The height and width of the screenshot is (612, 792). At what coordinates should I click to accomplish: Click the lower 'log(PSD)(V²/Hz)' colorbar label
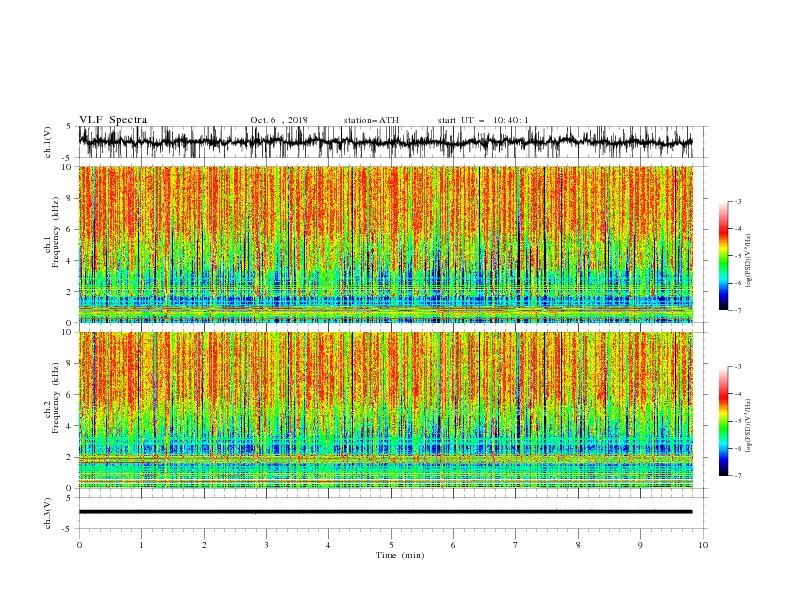[x=749, y=426]
